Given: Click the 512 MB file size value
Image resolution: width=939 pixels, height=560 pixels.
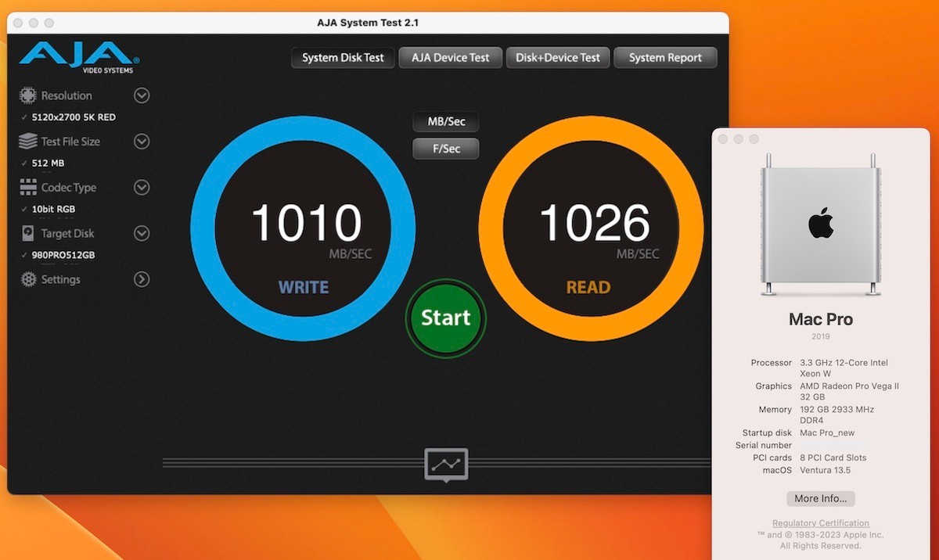Looking at the screenshot, I should coord(48,163).
